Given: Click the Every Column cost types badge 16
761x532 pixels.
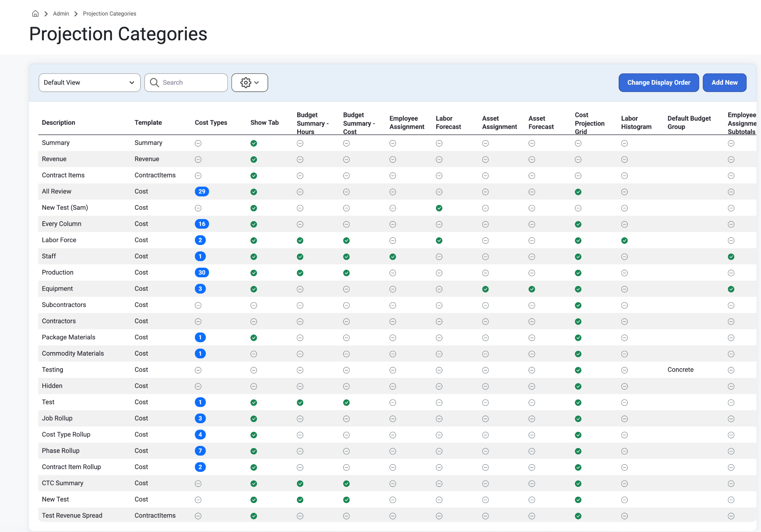Looking at the screenshot, I should click(202, 224).
